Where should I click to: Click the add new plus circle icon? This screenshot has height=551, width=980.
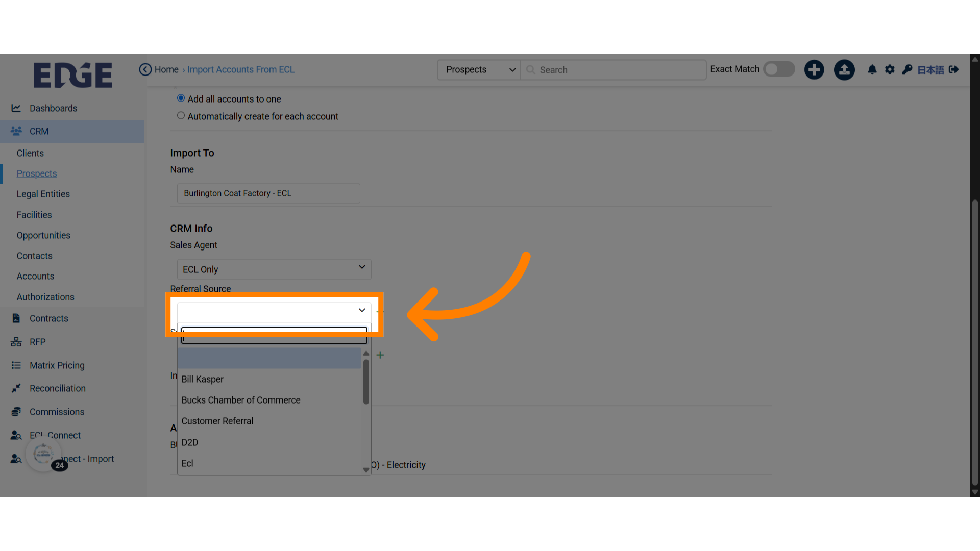coord(814,69)
